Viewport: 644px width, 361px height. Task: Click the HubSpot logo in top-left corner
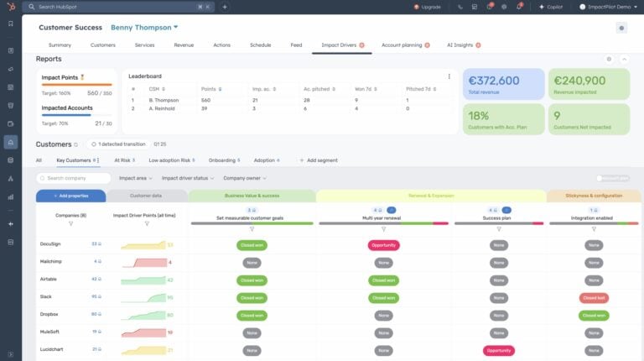tap(10, 7)
